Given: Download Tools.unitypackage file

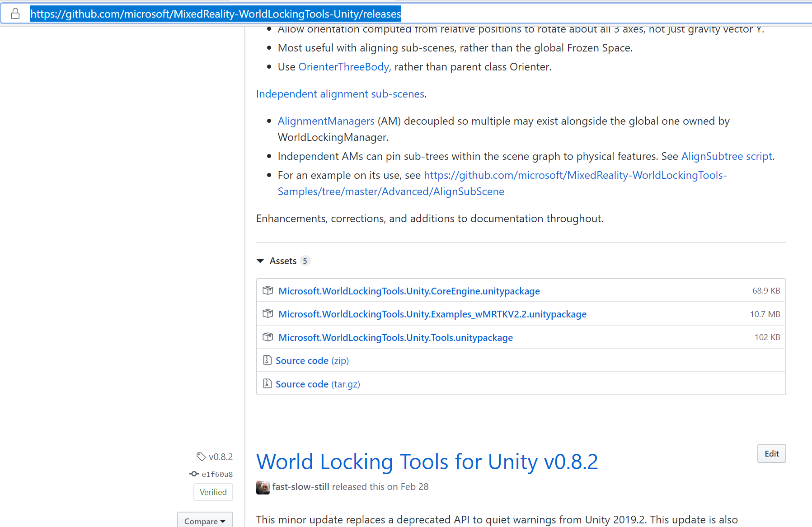Looking at the screenshot, I should 395,338.
